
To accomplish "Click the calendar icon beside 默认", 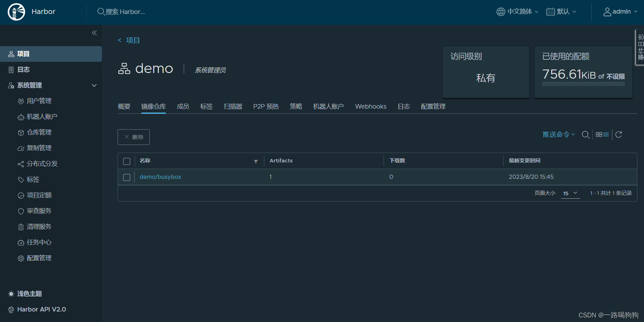I will (x=550, y=12).
